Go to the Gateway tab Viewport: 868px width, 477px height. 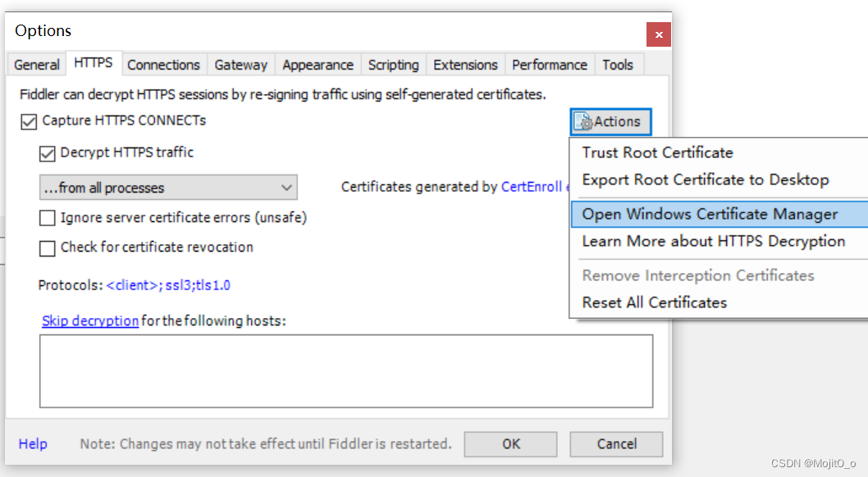[x=241, y=65]
